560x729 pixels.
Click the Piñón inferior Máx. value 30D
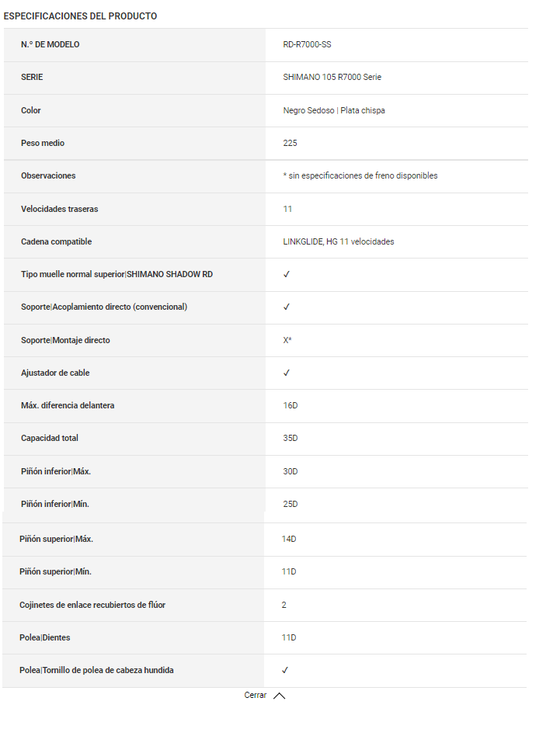290,472
